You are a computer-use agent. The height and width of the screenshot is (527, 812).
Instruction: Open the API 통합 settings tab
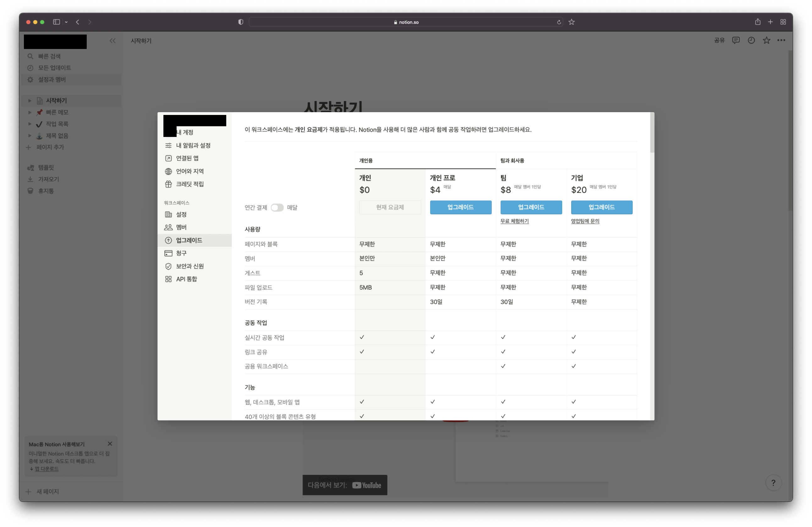click(x=195, y=279)
